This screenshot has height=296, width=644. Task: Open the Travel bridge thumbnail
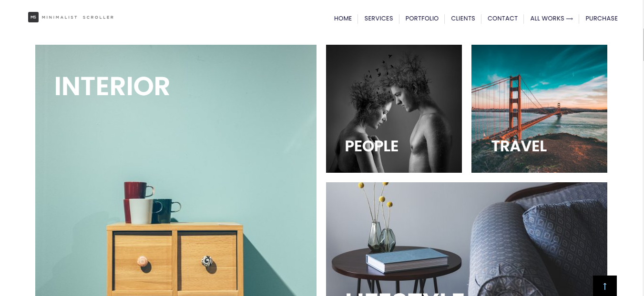pos(539,109)
